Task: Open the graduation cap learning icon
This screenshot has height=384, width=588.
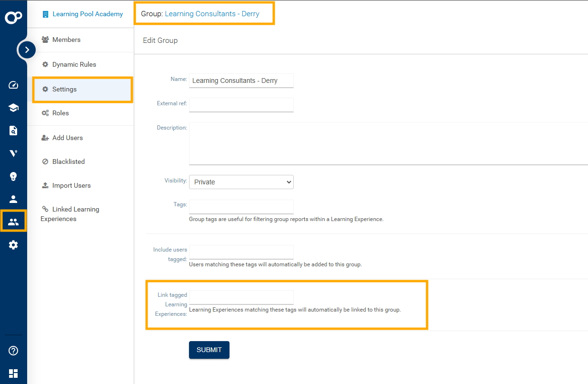Action: (x=13, y=108)
